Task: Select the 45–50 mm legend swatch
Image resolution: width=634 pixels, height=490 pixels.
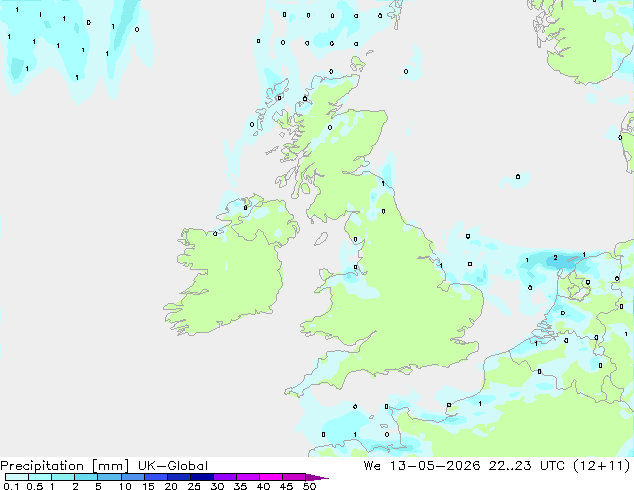Action: 294,477
